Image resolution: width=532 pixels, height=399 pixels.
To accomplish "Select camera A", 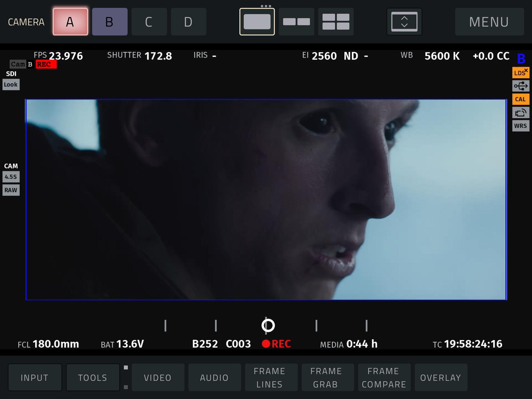I will [70, 22].
